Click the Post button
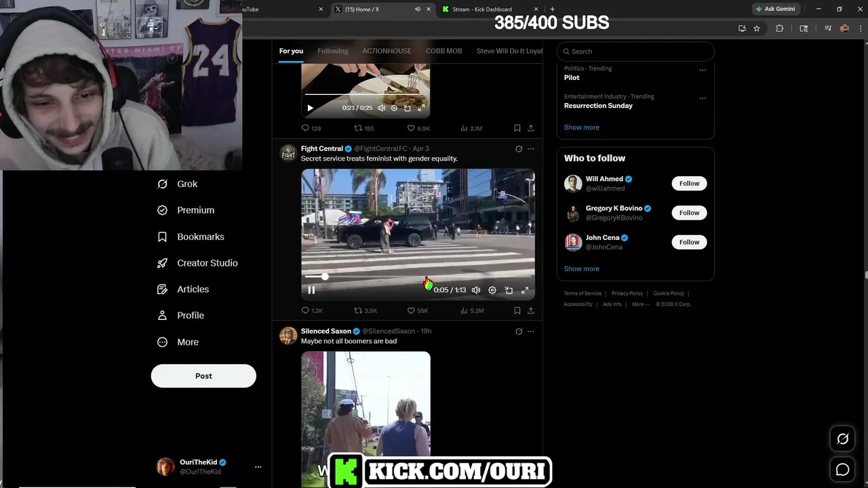Image resolution: width=868 pixels, height=488 pixels. [203, 375]
